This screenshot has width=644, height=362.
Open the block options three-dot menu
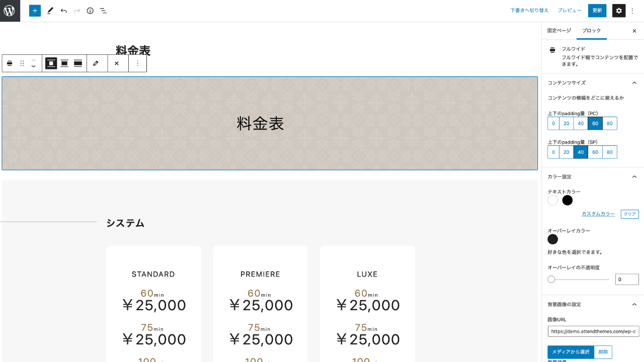[137, 63]
